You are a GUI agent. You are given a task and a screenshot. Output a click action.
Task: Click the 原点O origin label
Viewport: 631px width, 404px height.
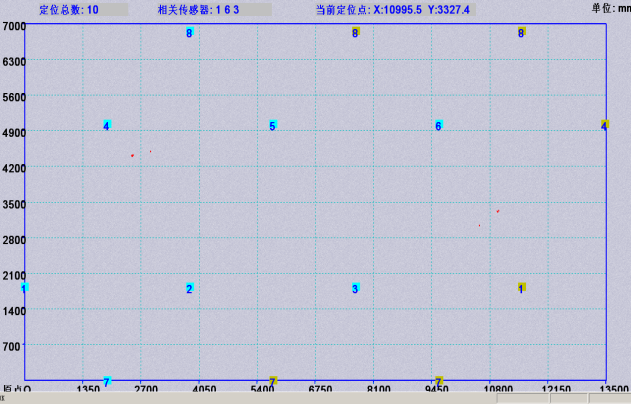[16, 389]
